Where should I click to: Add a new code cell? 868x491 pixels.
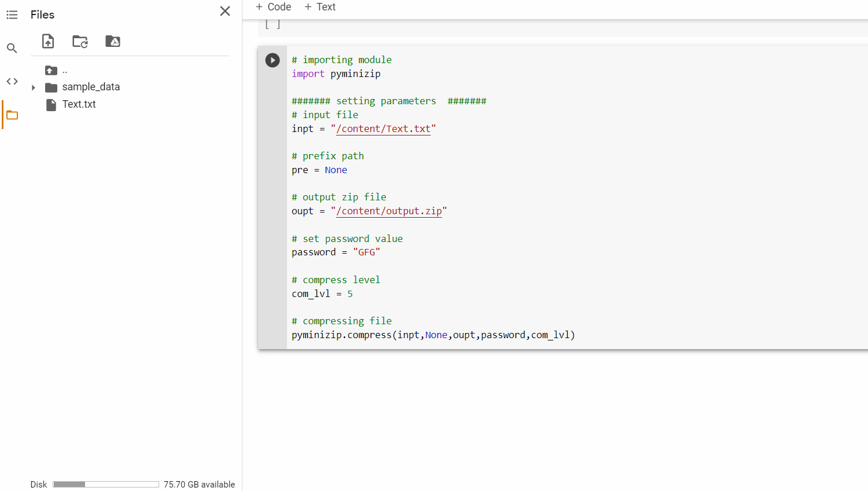point(273,7)
